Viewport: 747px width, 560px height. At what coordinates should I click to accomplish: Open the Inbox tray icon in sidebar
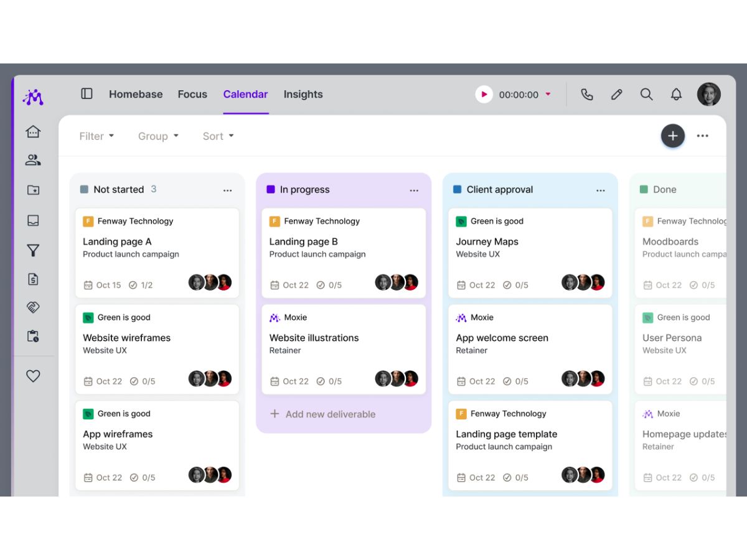pos(33,220)
